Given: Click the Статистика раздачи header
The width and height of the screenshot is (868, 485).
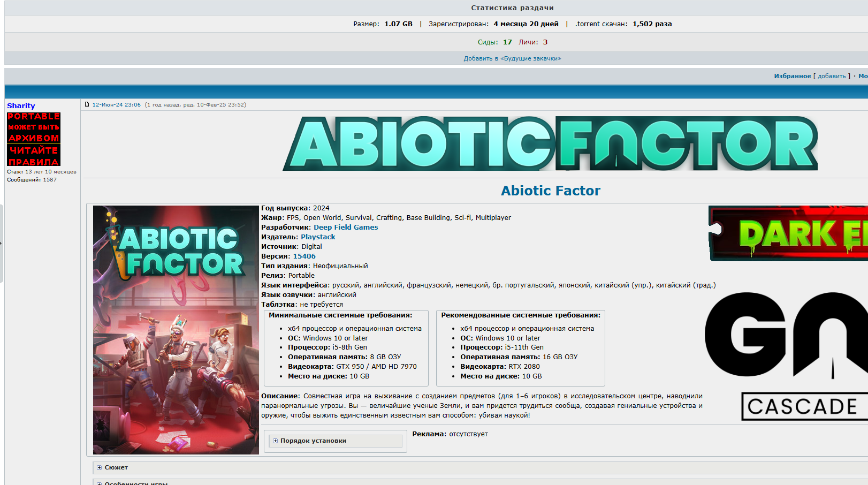Looking at the screenshot, I should tap(512, 8).
